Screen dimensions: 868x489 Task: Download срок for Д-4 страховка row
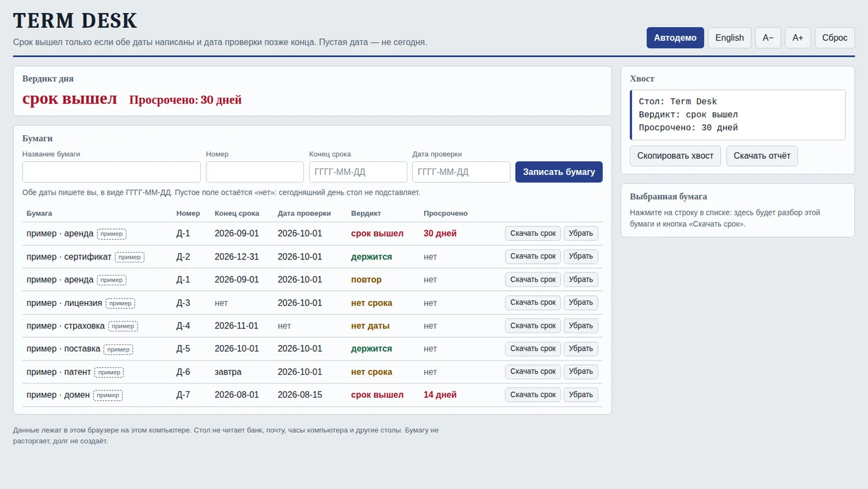coord(533,325)
